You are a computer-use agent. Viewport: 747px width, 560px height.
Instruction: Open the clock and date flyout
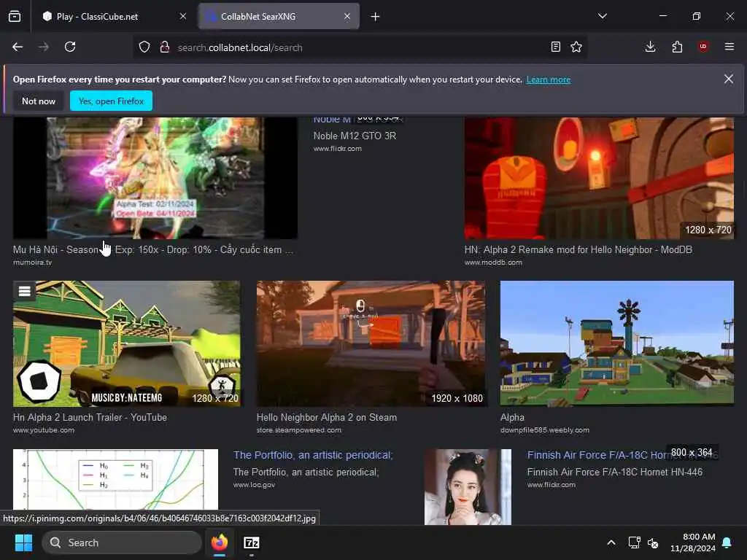click(x=693, y=542)
